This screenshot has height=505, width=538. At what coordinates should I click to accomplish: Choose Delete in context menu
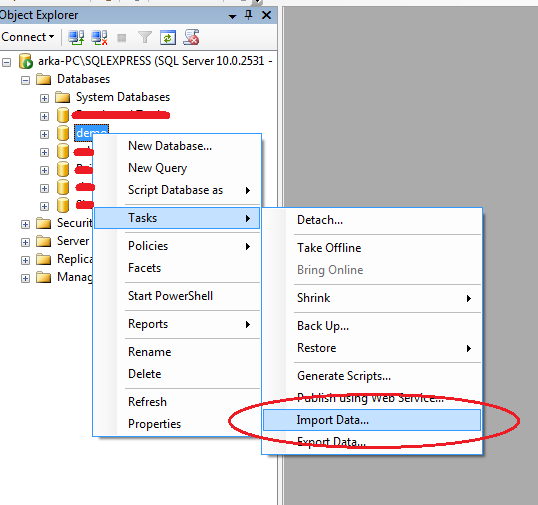pyautogui.click(x=177, y=374)
